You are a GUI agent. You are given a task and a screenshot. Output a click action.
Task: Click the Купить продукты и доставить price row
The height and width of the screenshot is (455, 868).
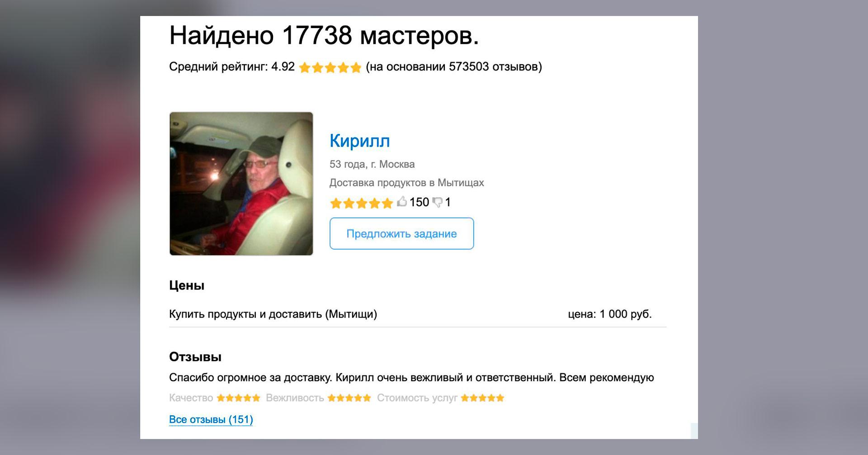click(x=418, y=314)
